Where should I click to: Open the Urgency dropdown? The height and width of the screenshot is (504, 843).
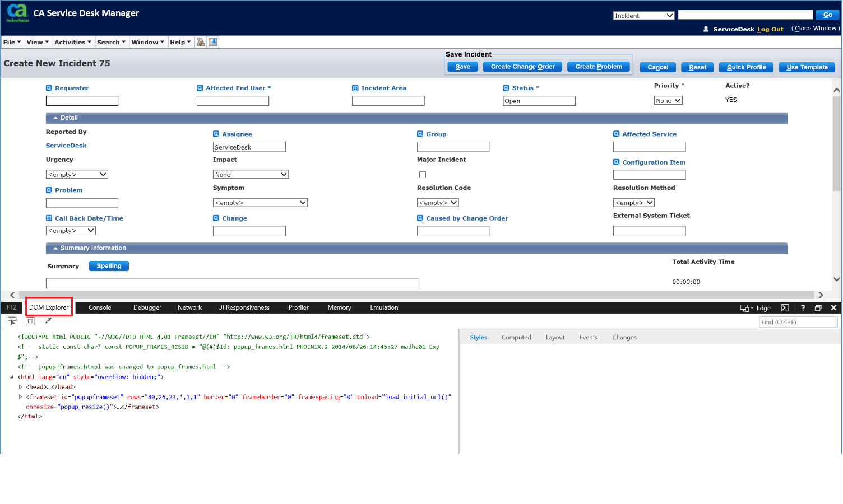click(x=77, y=175)
